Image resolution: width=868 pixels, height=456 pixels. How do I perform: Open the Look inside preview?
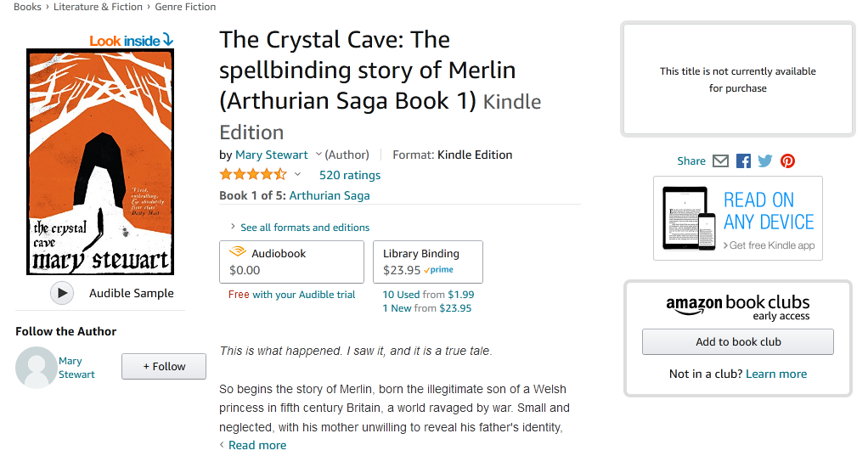tap(131, 40)
